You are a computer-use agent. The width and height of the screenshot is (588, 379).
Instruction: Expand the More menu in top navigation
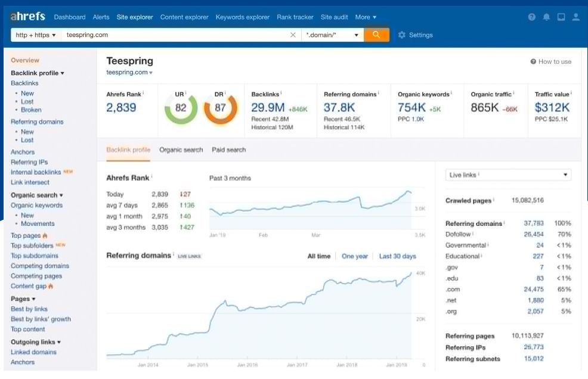[366, 17]
